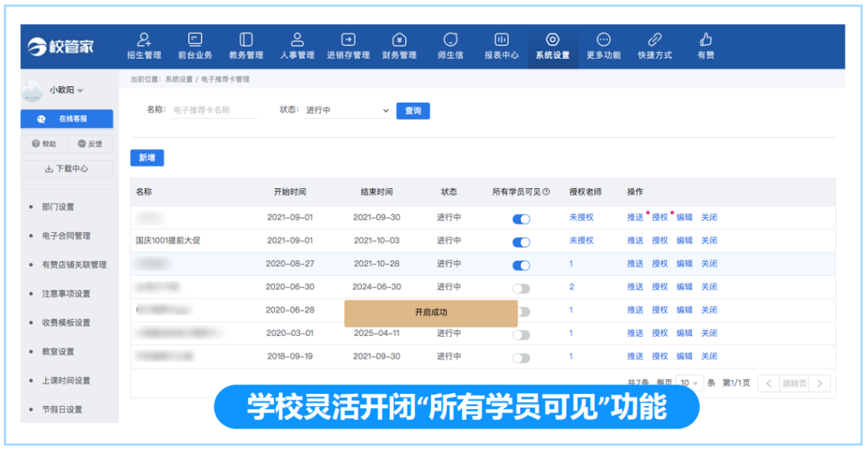The height and width of the screenshot is (451, 868).
Task: Open 部门设置 in sidebar
Action: point(58,207)
